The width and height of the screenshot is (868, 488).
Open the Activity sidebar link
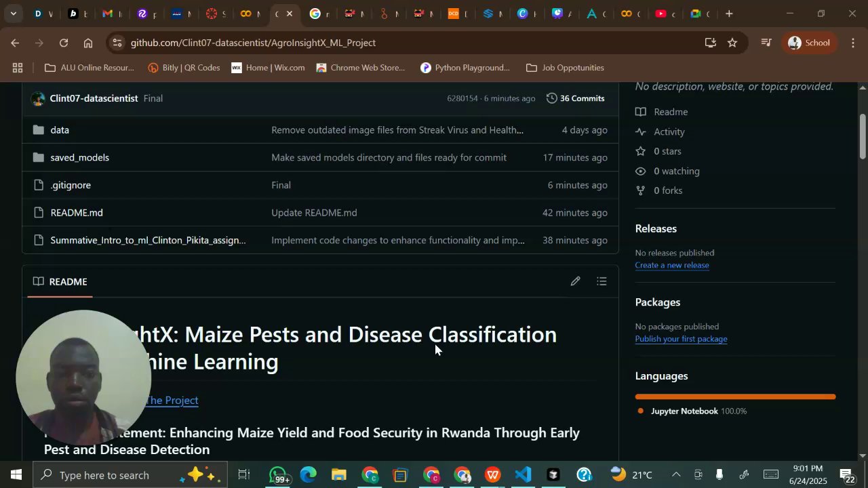coord(660,131)
